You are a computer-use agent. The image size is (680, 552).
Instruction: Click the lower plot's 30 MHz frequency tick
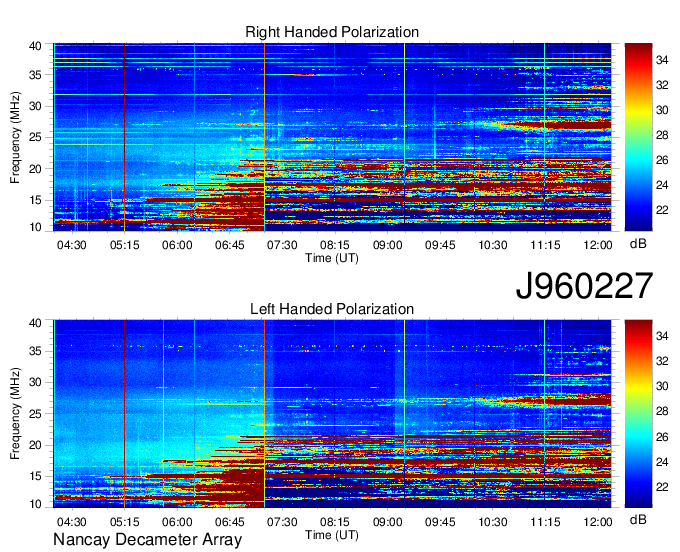pyautogui.click(x=35, y=382)
